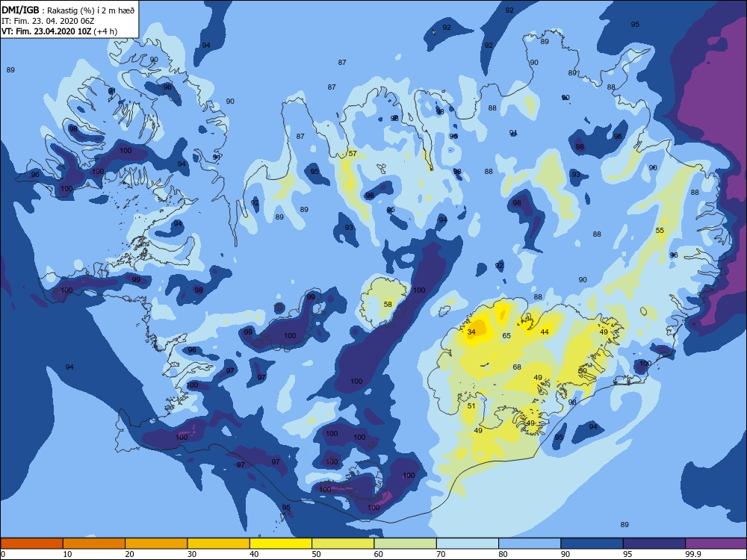Click the legend tick label 70
This screenshot has height=560, width=747.
(441, 554)
